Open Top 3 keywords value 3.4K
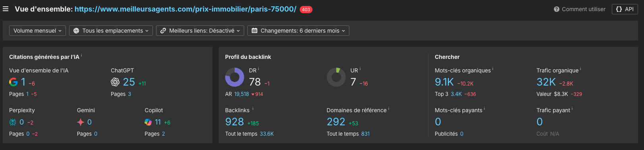 (x=456, y=94)
